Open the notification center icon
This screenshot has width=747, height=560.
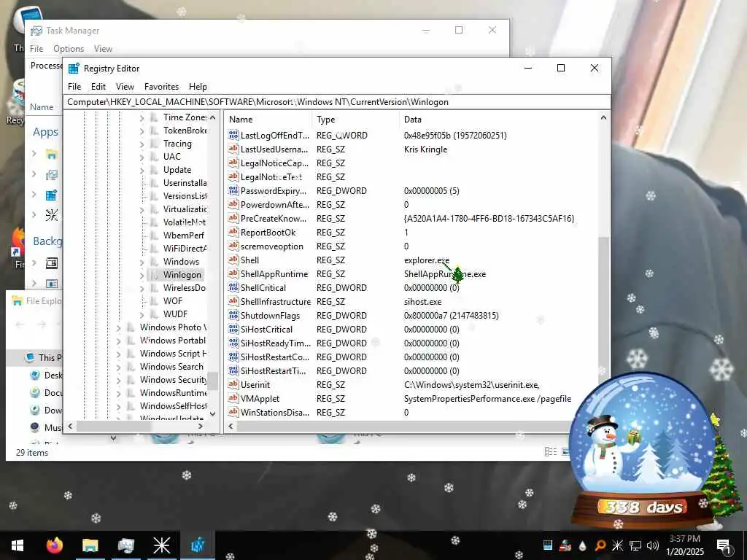(x=724, y=545)
